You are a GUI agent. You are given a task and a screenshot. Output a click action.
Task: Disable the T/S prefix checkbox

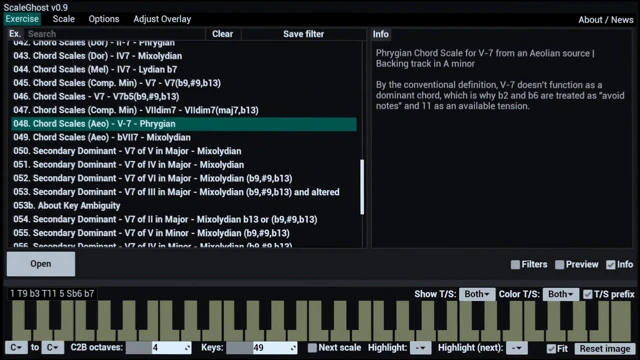click(587, 294)
